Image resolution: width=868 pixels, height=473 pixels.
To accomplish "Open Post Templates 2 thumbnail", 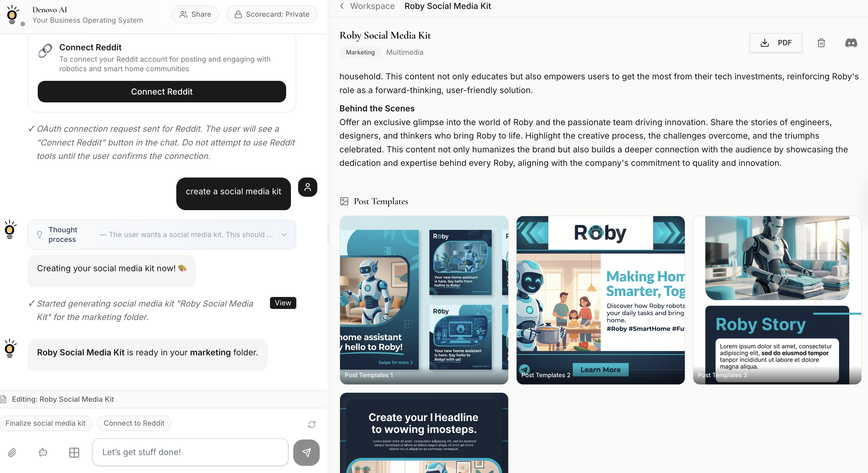I will [600, 300].
